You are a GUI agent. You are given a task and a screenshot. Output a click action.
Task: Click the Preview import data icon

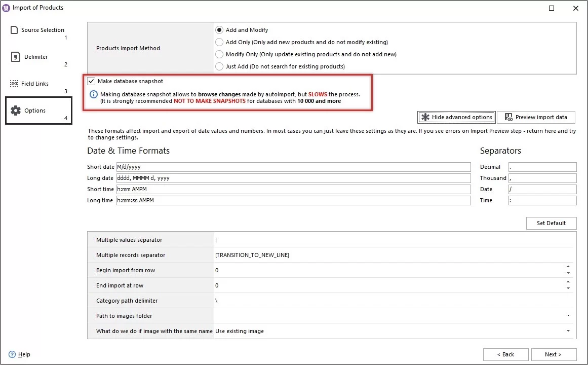508,117
